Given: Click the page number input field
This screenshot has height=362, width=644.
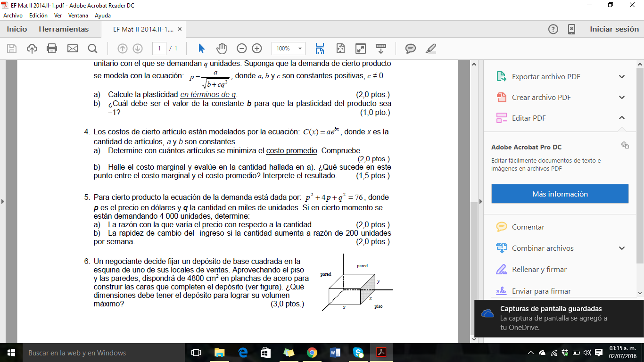Looking at the screenshot, I should (x=159, y=49).
